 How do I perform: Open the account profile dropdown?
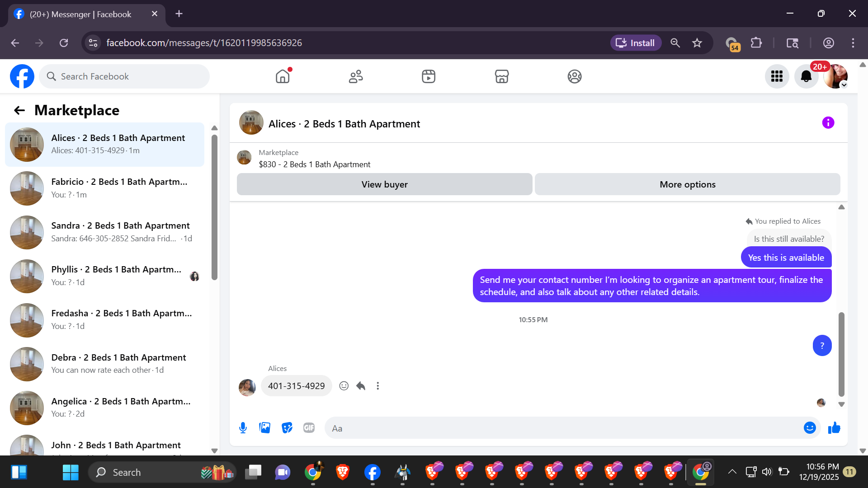(835, 76)
